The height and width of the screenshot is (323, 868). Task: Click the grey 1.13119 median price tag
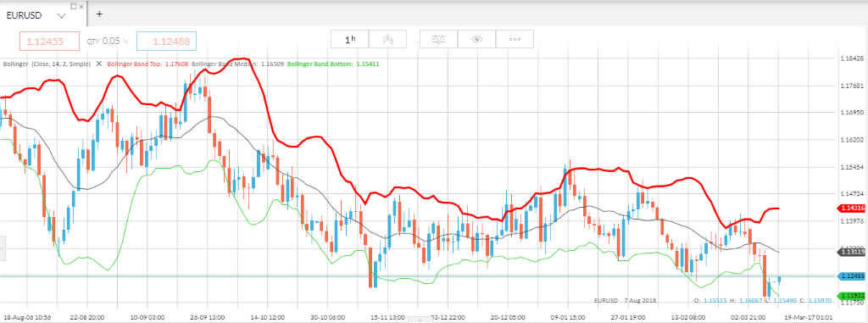[852, 252]
